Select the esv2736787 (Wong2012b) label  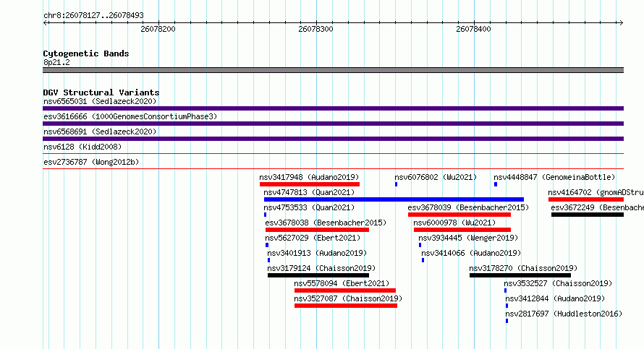point(91,162)
